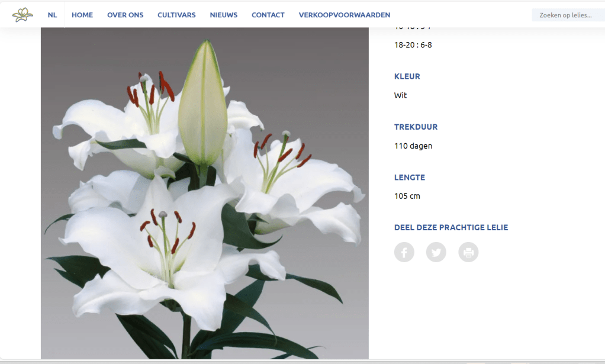605x364 pixels.
Task: View the VERKOOPVOORWAARDEN page
Action: [345, 15]
